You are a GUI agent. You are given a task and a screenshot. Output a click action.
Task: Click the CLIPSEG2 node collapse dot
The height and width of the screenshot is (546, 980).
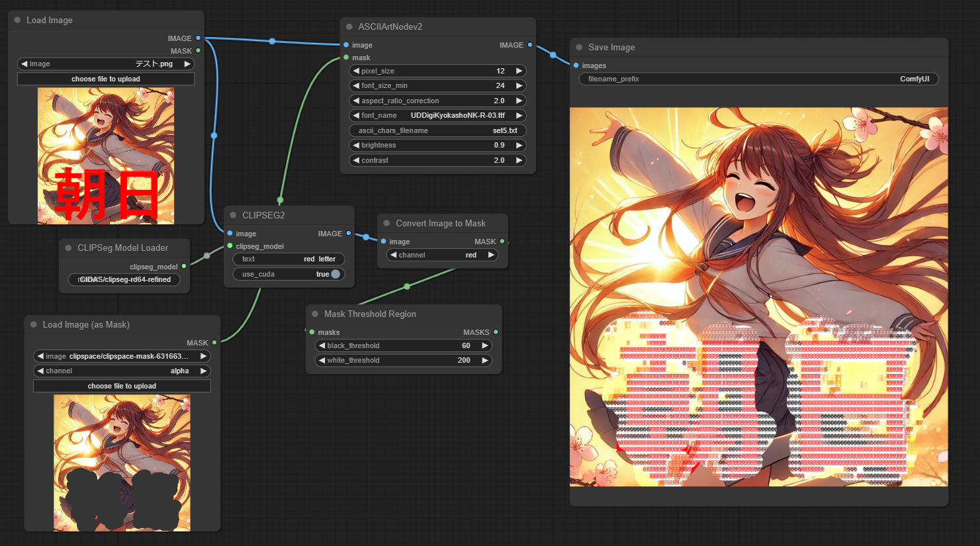(x=234, y=216)
